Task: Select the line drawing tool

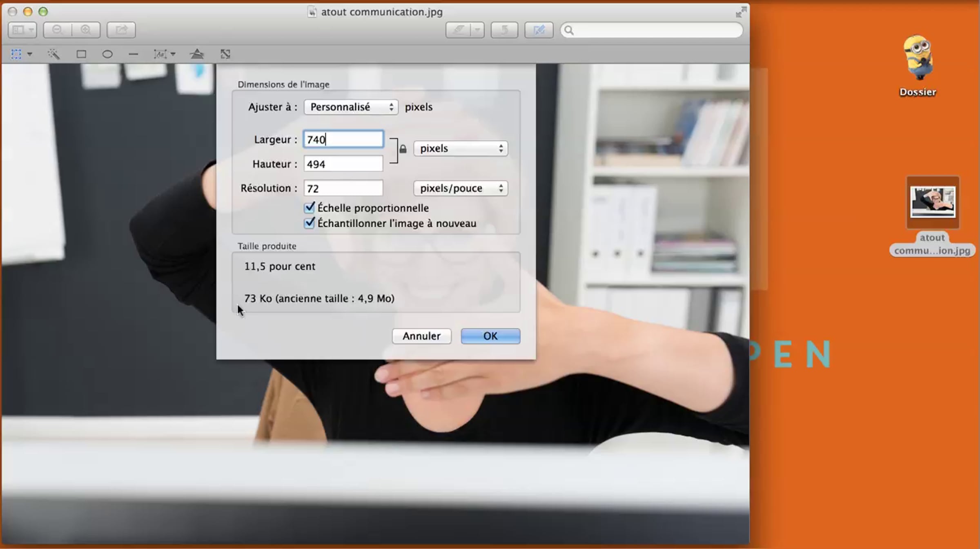Action: pyautogui.click(x=133, y=54)
